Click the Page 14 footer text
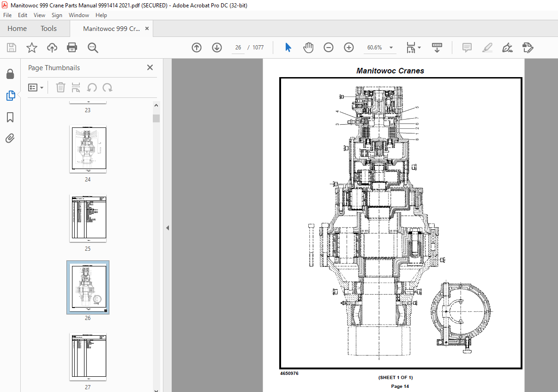The height and width of the screenshot is (392, 558). click(400, 386)
